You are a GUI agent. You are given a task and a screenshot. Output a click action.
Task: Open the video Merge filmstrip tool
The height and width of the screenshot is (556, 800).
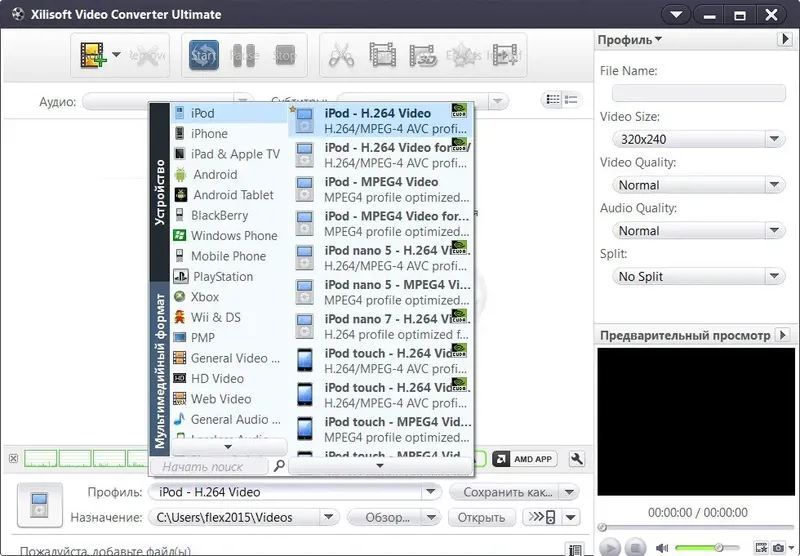pyautogui.click(x=382, y=55)
